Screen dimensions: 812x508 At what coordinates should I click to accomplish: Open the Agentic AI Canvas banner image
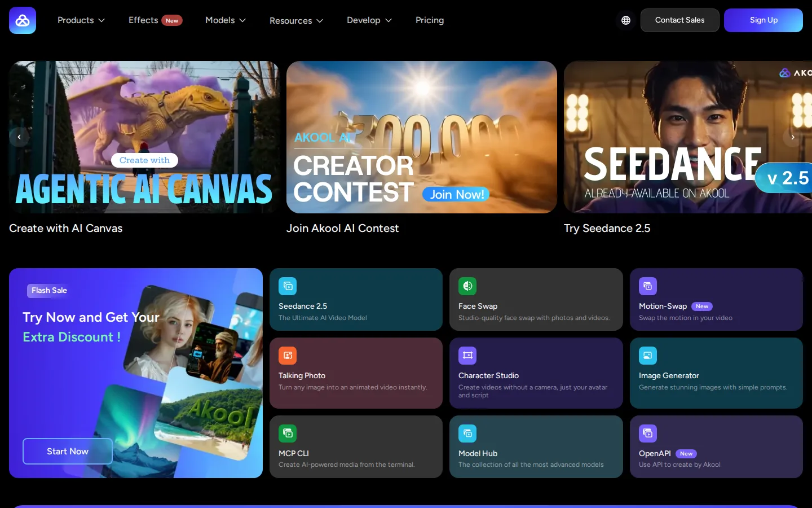point(144,137)
